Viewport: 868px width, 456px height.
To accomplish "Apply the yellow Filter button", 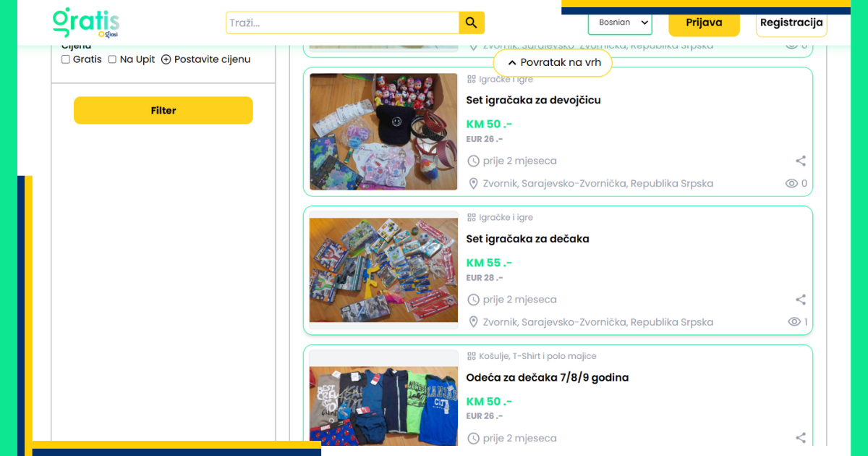I will pyautogui.click(x=163, y=111).
